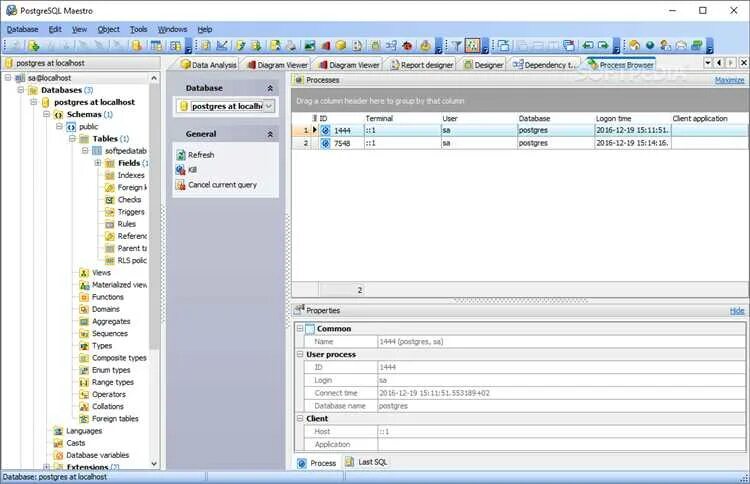Collapse the Schemas tree node

(x=47, y=114)
